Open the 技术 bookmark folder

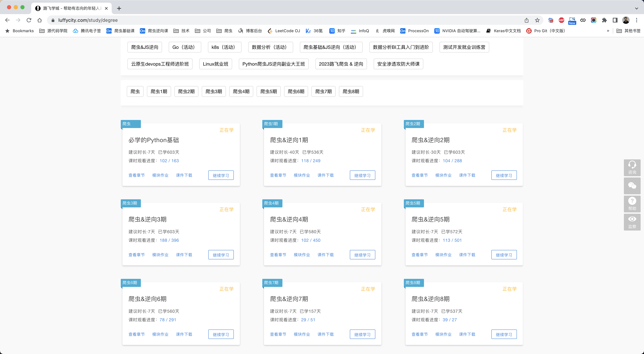tap(181, 31)
